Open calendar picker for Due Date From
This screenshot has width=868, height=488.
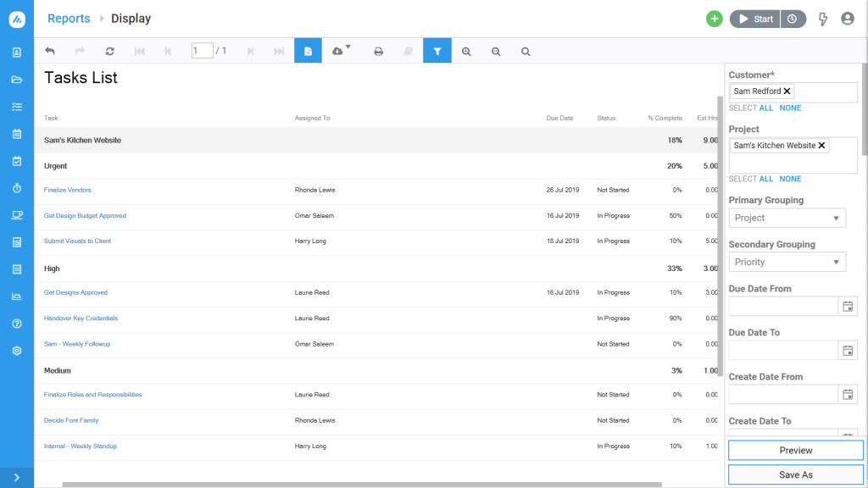[x=848, y=306]
